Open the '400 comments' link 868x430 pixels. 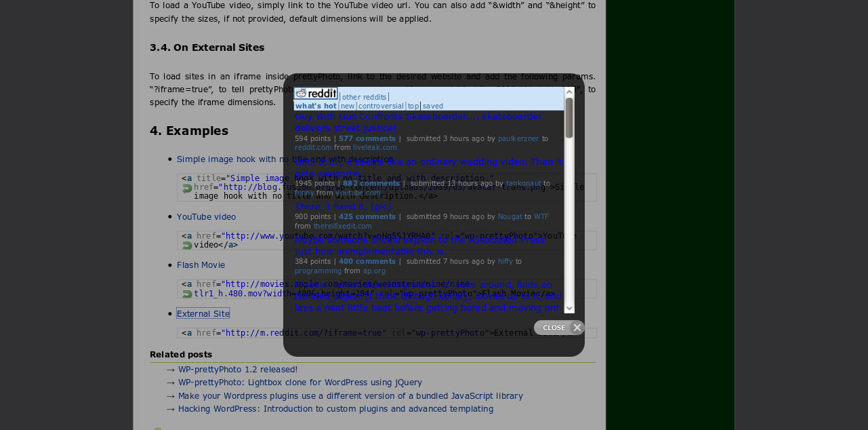click(367, 261)
